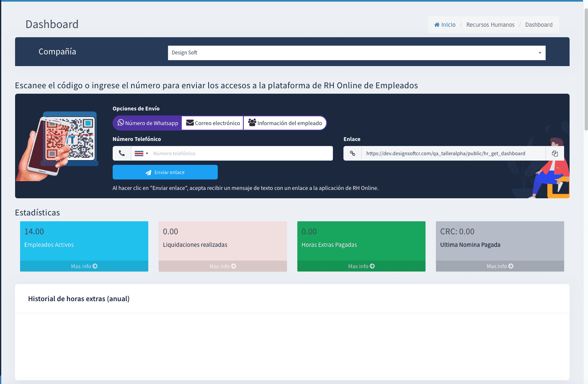This screenshot has width=588, height=384.
Task: Select Número de Whatsapp send option
Action: point(147,123)
